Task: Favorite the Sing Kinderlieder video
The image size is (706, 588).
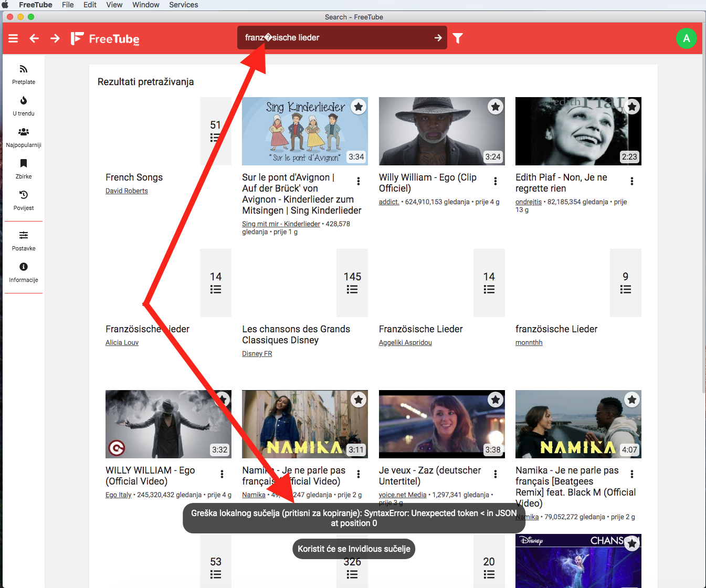Action: click(359, 107)
